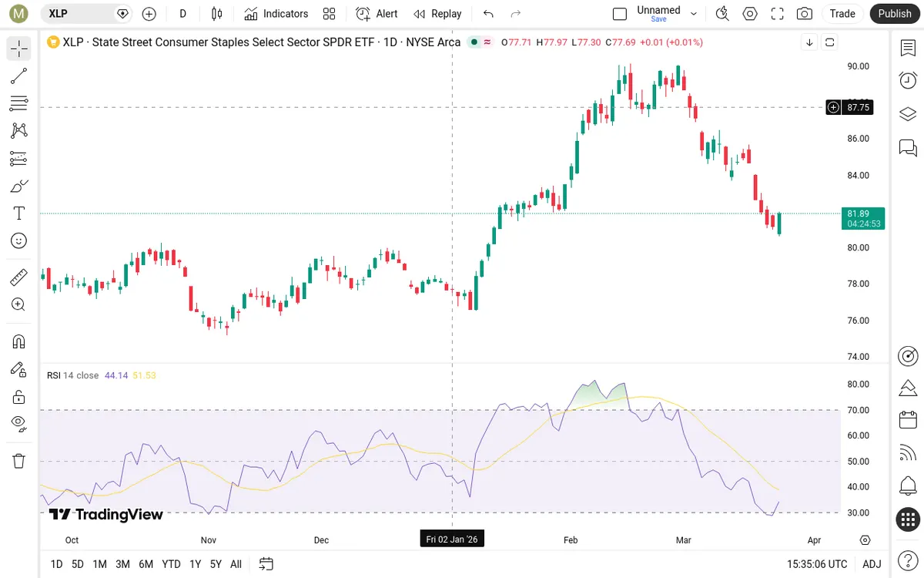Click the Publish button
The height and width of the screenshot is (578, 924).
895,14
